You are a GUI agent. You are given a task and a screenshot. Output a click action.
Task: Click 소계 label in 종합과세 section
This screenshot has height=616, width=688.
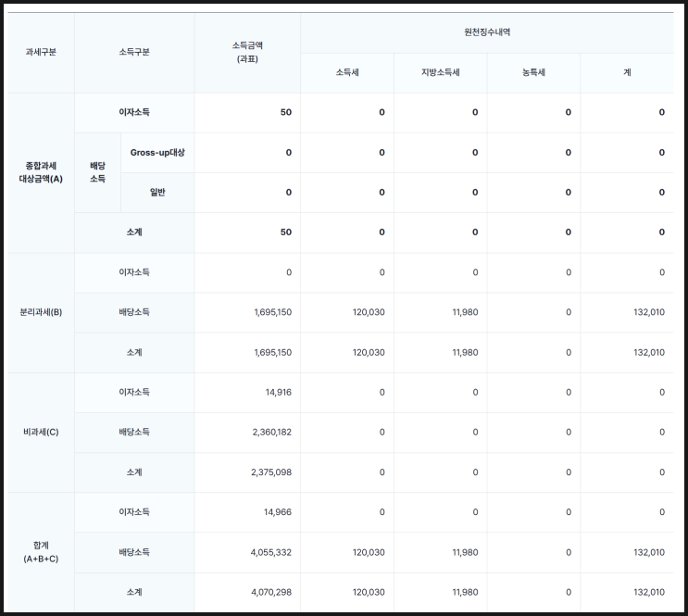click(x=134, y=233)
